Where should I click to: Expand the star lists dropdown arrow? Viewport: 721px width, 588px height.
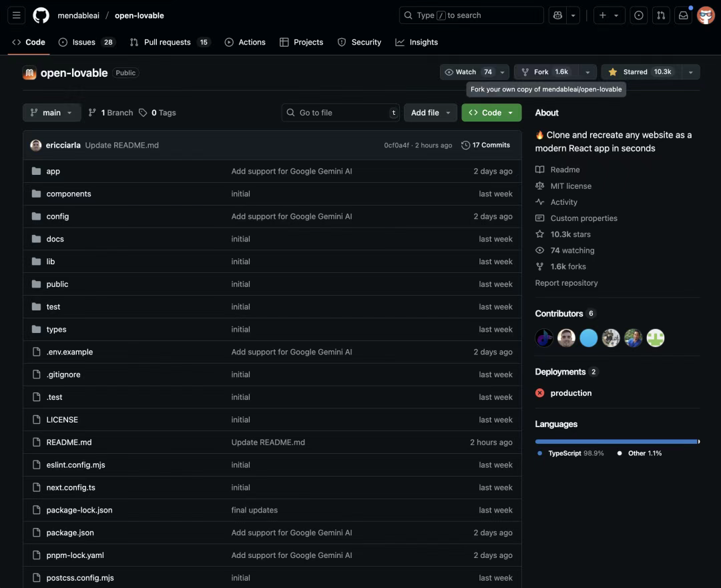tap(691, 72)
